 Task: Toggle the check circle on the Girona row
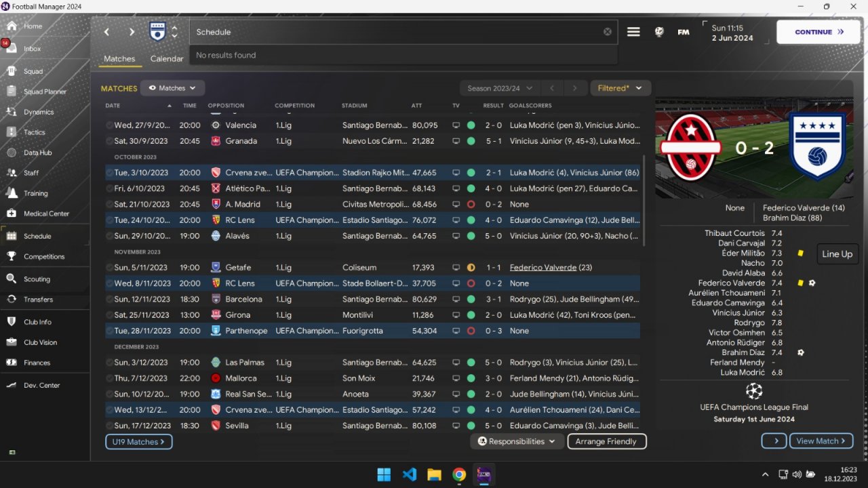tap(109, 315)
